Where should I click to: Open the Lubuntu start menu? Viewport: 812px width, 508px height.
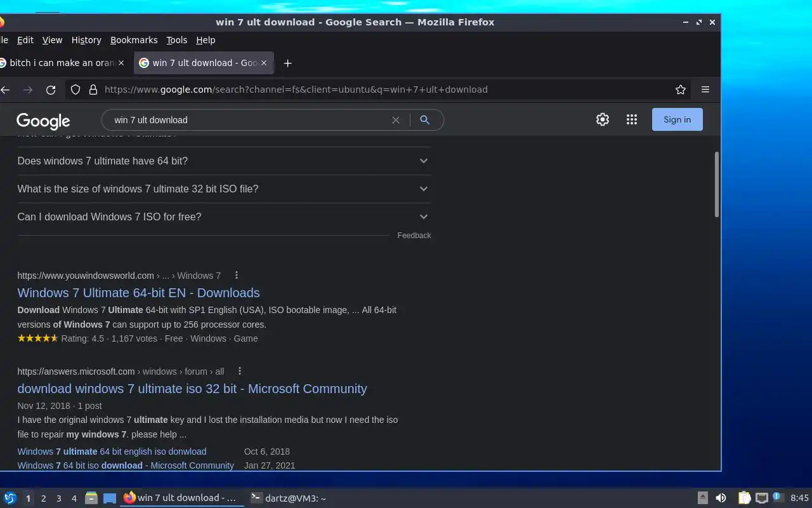point(10,498)
